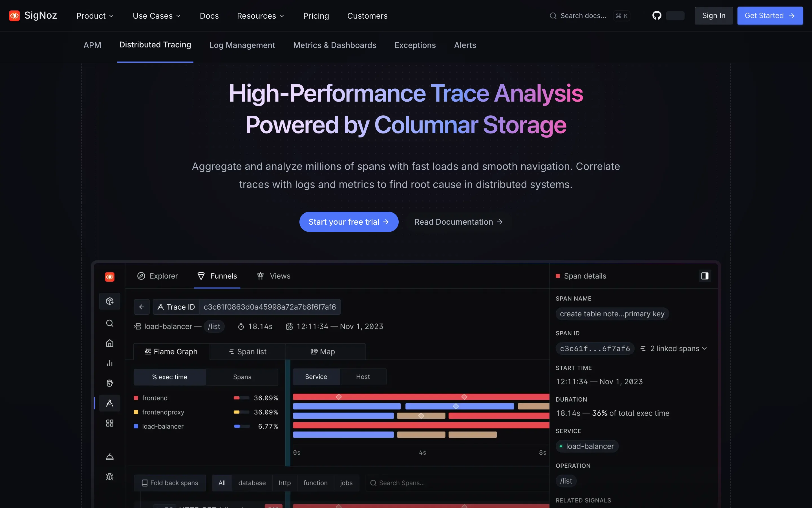
Task: Toggle the span details panel layout icon
Action: [705, 276]
